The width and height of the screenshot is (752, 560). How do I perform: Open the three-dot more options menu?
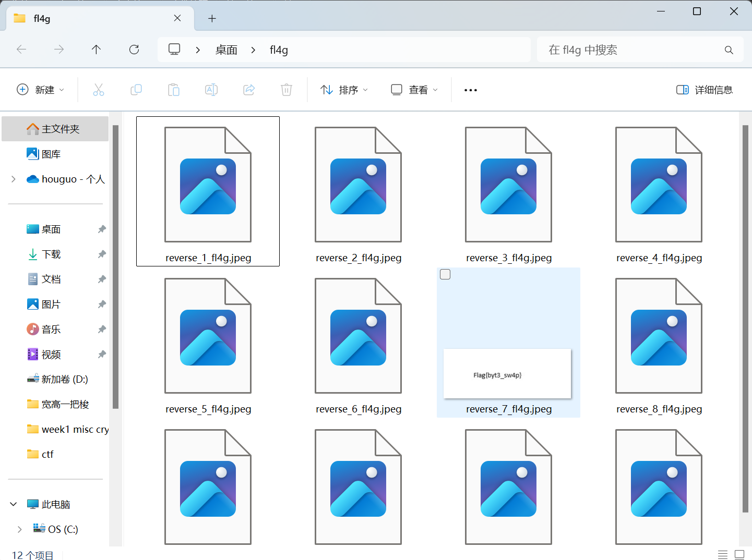(x=471, y=90)
